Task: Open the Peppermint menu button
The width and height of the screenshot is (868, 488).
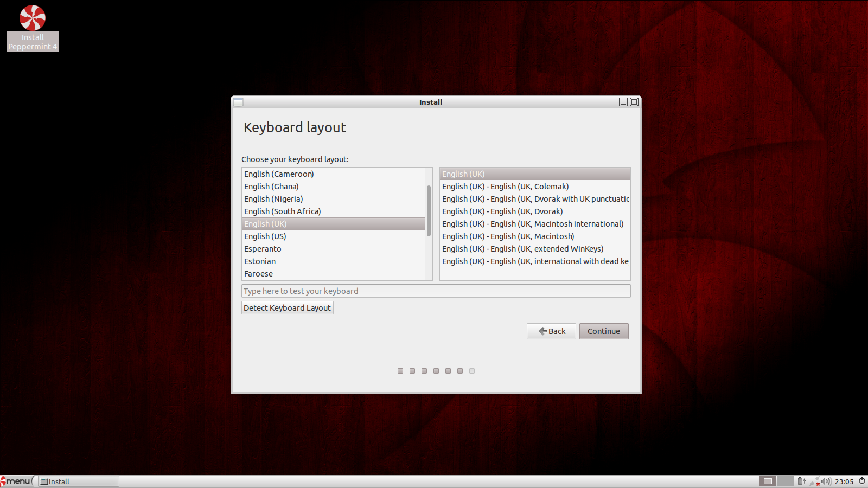Action: coord(16,481)
